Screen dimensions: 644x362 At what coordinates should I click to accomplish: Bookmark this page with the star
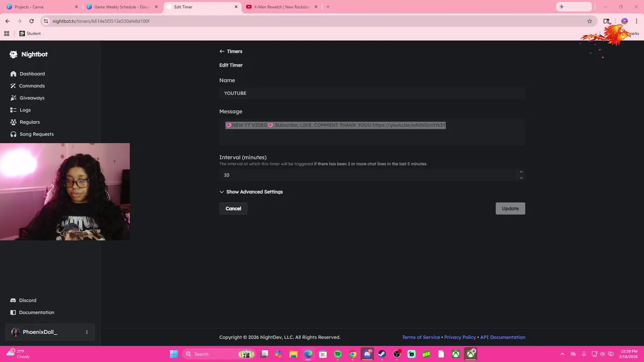590,21
